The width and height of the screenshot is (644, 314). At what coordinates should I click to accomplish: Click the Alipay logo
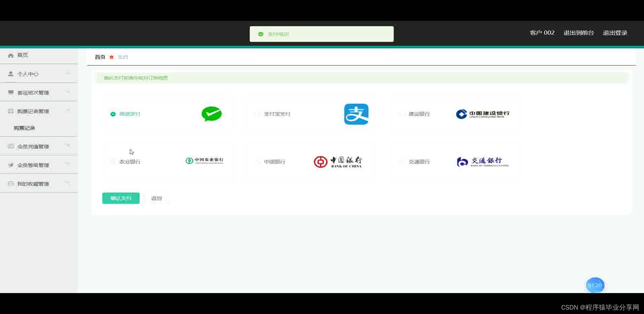coord(356,114)
